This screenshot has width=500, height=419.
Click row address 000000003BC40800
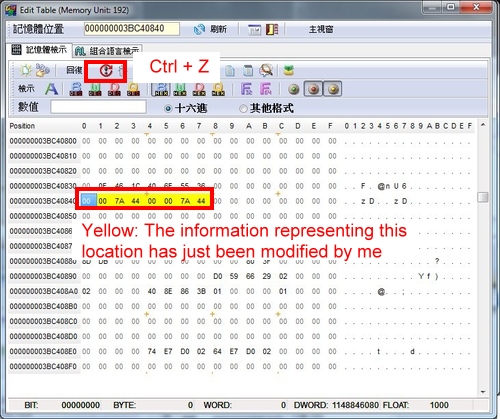click(43, 141)
